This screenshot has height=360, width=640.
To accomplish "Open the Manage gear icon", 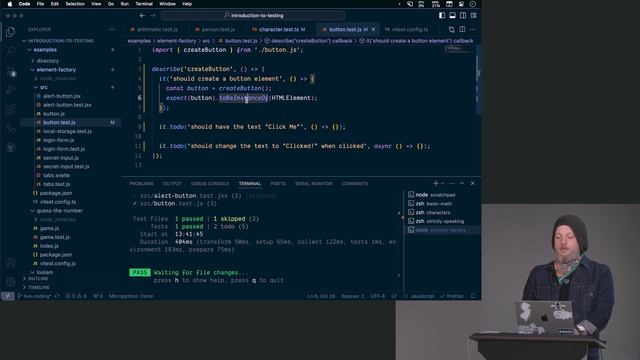I will point(11,282).
